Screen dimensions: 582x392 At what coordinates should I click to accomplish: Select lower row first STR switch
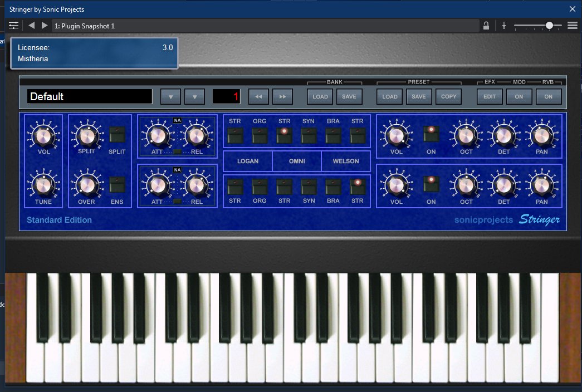235,187
